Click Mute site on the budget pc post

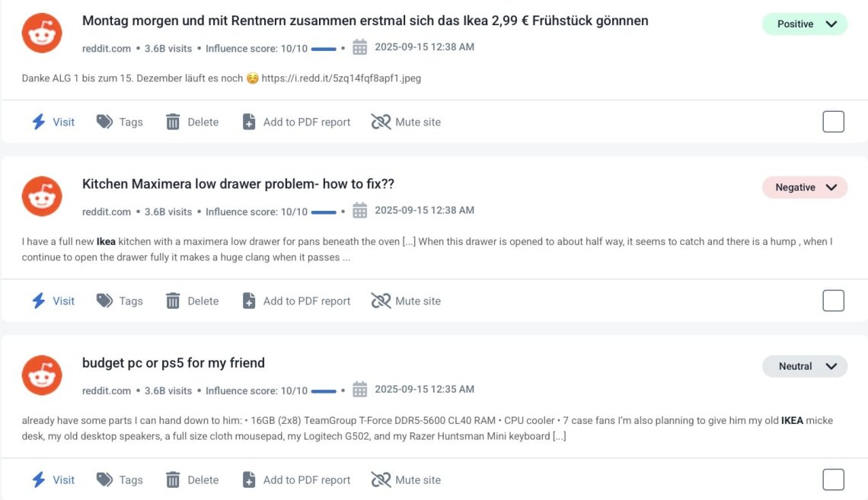pos(406,479)
